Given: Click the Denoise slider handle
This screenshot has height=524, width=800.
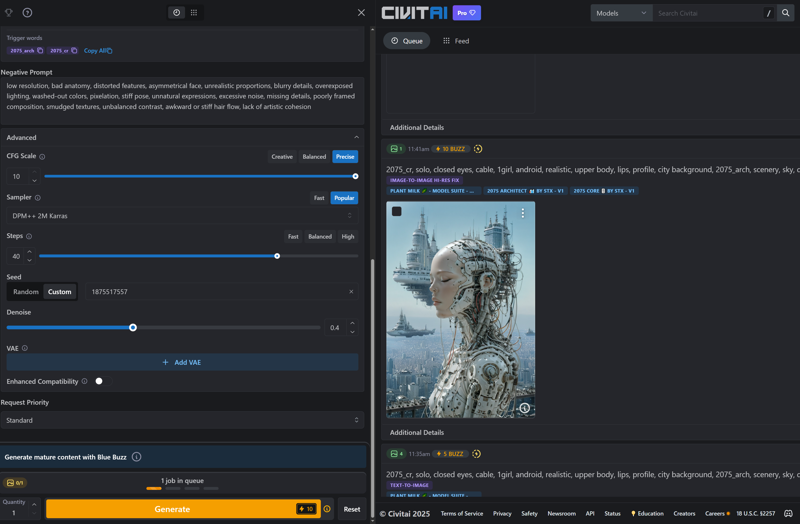Looking at the screenshot, I should coord(133,328).
